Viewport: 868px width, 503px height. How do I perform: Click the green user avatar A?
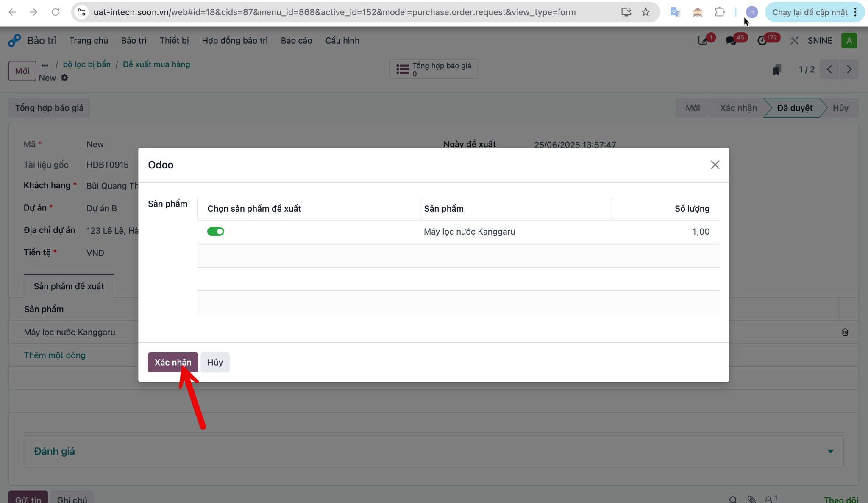(x=849, y=41)
